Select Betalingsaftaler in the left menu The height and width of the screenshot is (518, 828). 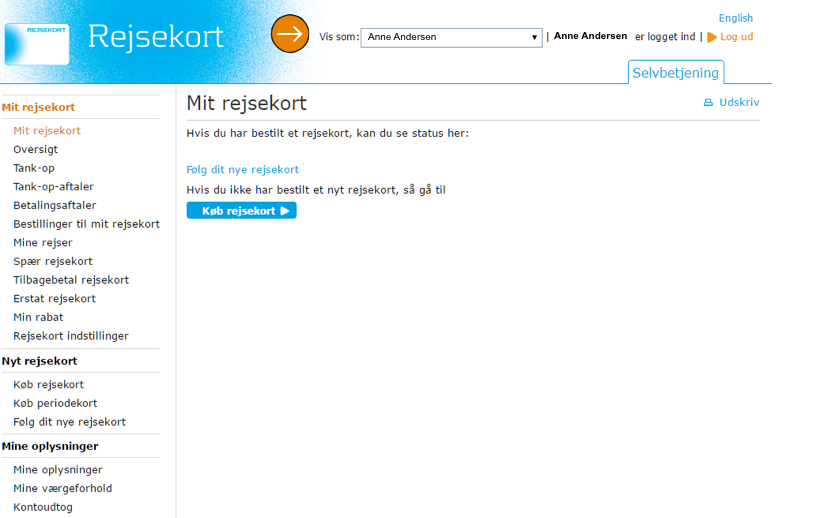pyautogui.click(x=54, y=205)
